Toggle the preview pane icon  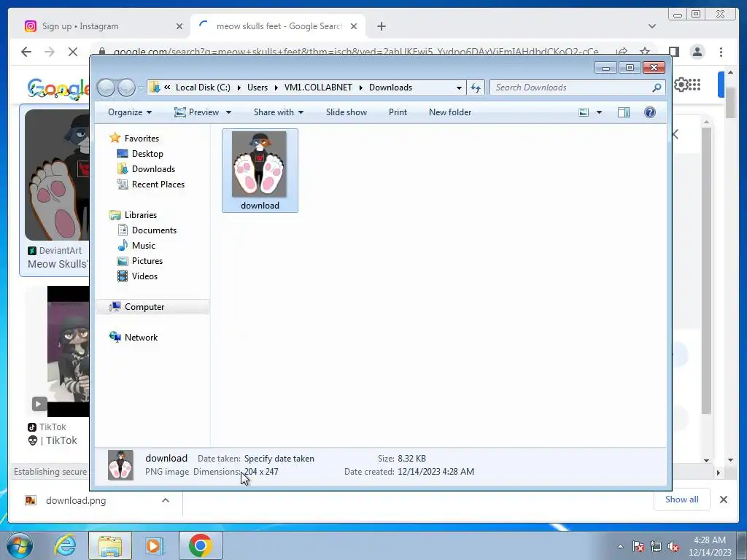624,112
